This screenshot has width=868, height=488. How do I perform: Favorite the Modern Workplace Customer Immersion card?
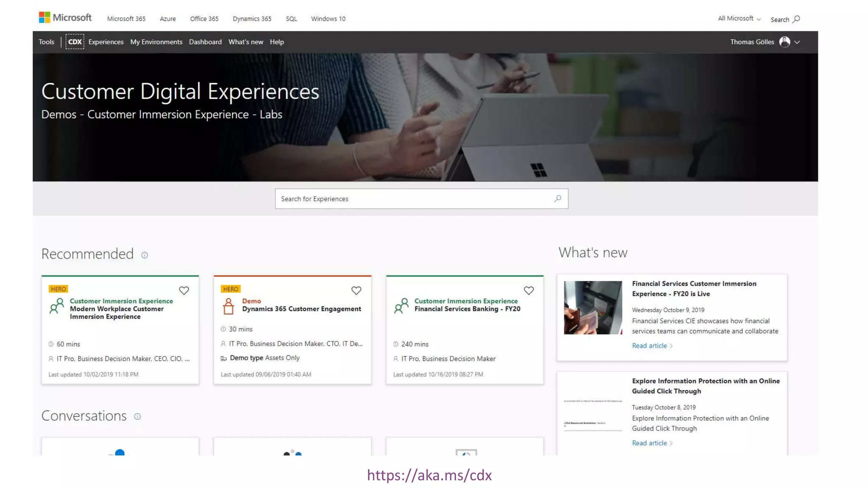click(x=184, y=291)
